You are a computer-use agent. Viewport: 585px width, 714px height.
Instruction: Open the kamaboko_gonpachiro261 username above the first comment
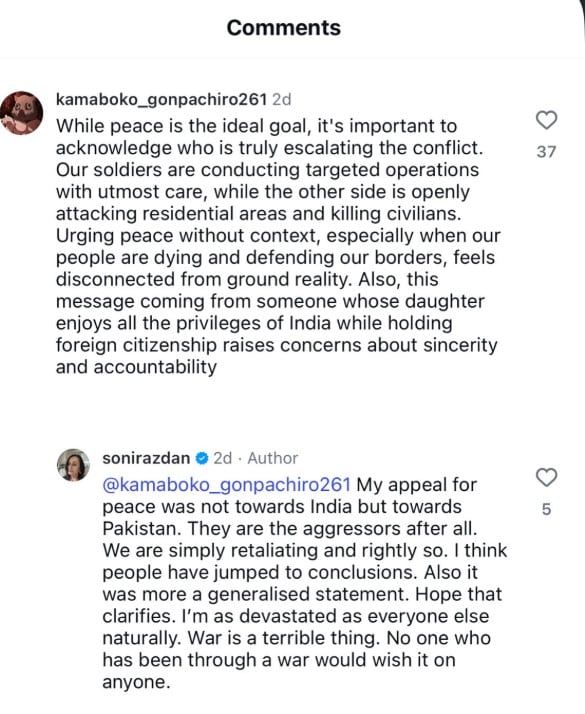pyautogui.click(x=161, y=99)
